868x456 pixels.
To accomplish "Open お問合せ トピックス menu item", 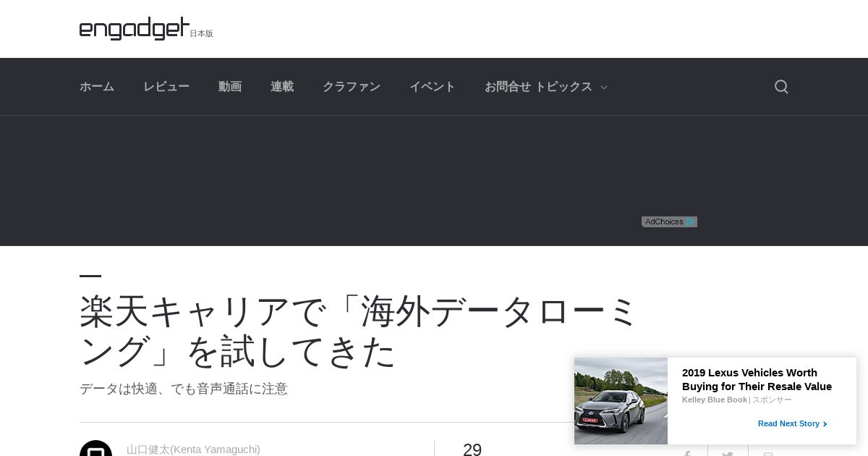I will (538, 87).
